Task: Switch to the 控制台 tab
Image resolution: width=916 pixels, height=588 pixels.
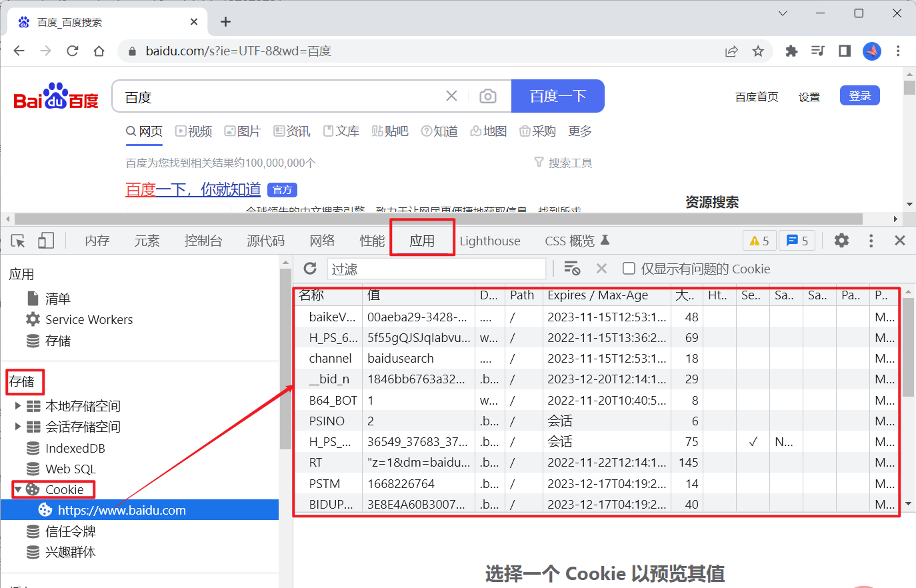Action: click(x=203, y=241)
